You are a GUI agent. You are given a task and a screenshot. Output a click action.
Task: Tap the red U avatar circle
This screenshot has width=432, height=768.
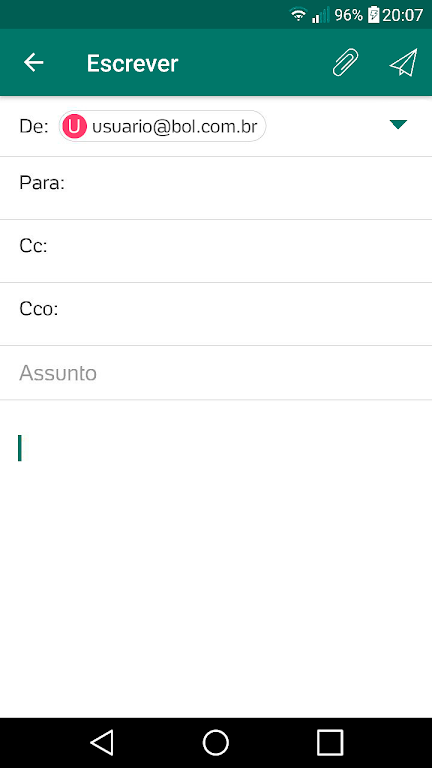[74, 126]
